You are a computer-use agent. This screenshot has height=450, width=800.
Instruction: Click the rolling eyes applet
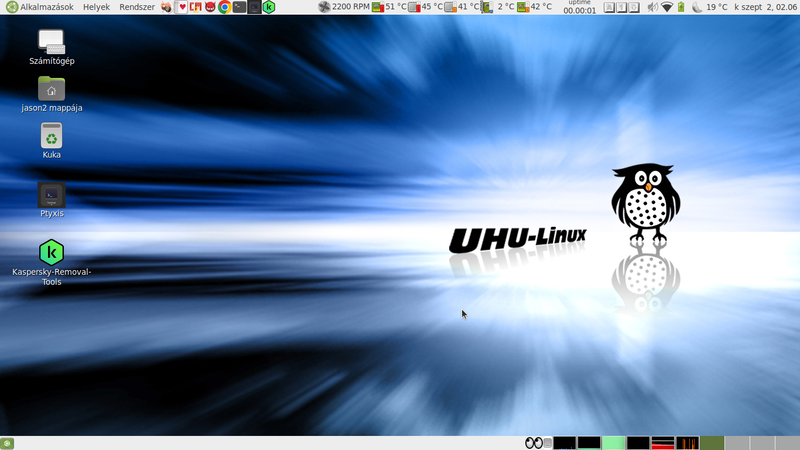tap(534, 443)
